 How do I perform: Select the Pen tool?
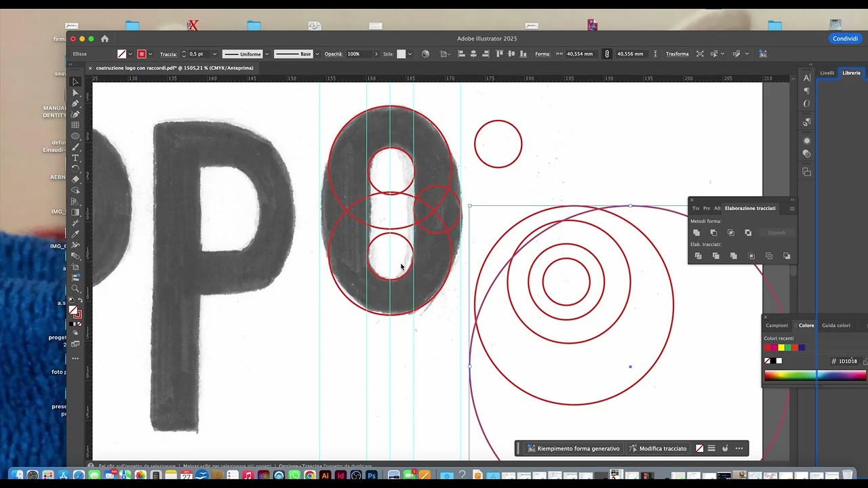point(75,103)
